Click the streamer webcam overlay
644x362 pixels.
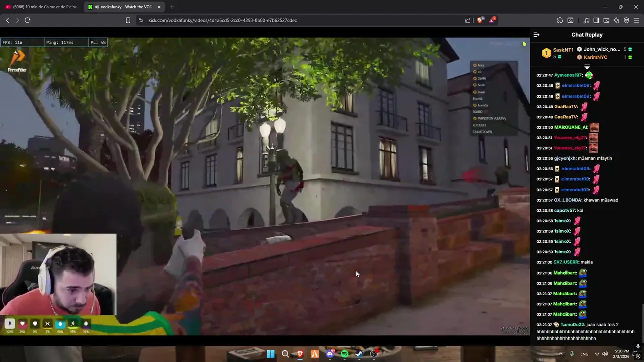[58, 274]
